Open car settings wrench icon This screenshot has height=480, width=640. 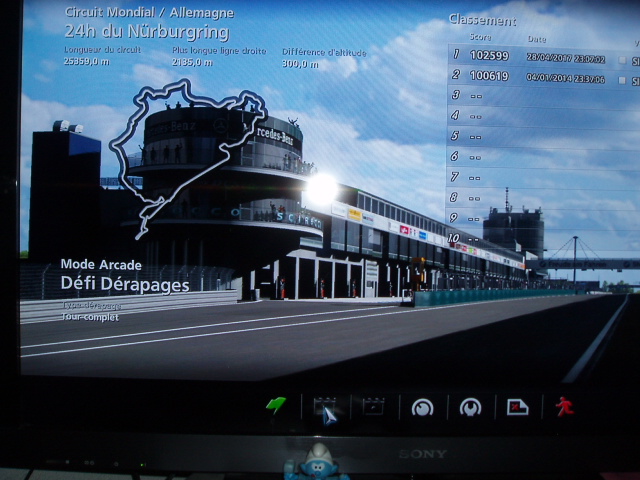pos(470,407)
